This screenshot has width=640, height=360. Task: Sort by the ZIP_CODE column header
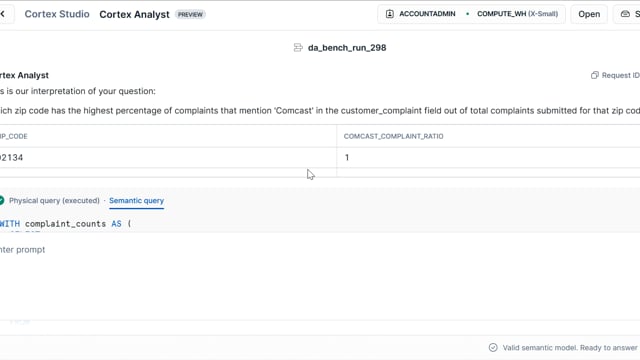(x=13, y=136)
